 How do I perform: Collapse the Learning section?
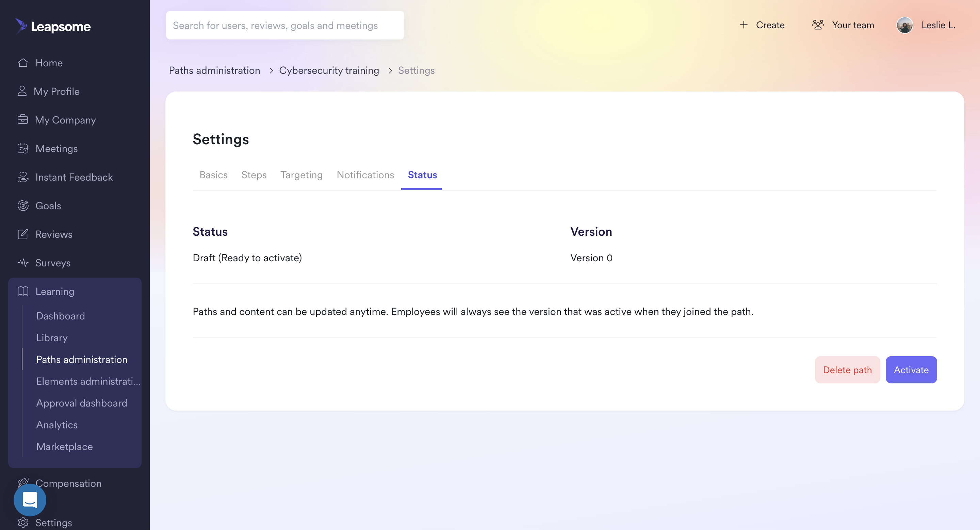[54, 292]
